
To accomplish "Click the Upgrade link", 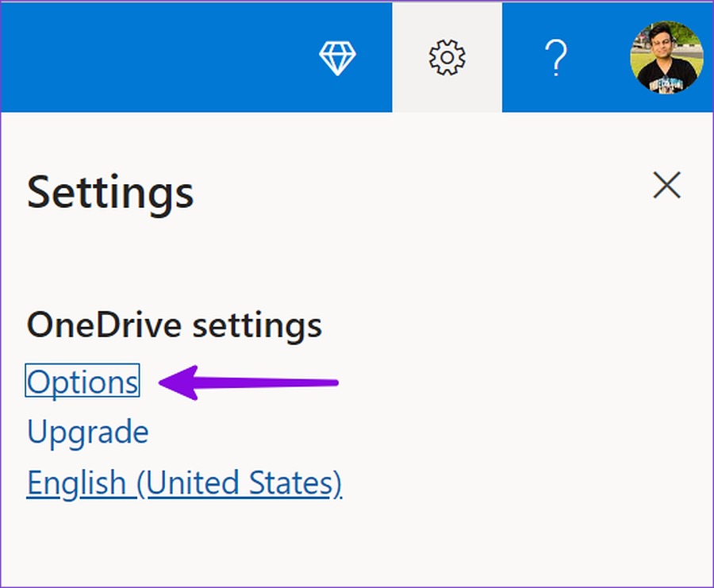I will [88, 432].
